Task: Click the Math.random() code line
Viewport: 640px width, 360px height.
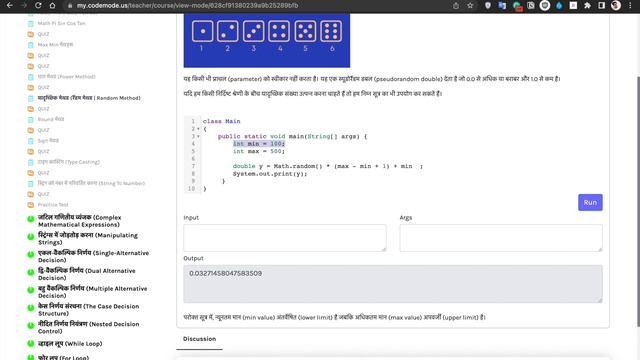Action: [328, 166]
